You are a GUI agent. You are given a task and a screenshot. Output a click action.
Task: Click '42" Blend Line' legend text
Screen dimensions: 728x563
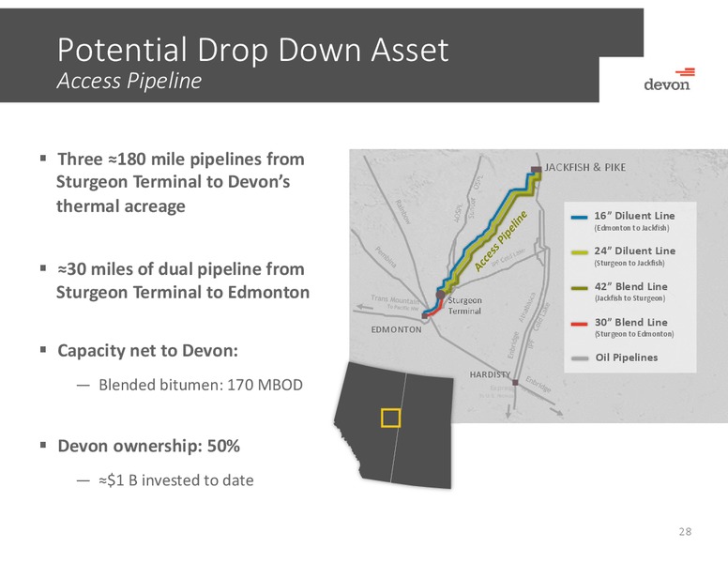pos(631,286)
